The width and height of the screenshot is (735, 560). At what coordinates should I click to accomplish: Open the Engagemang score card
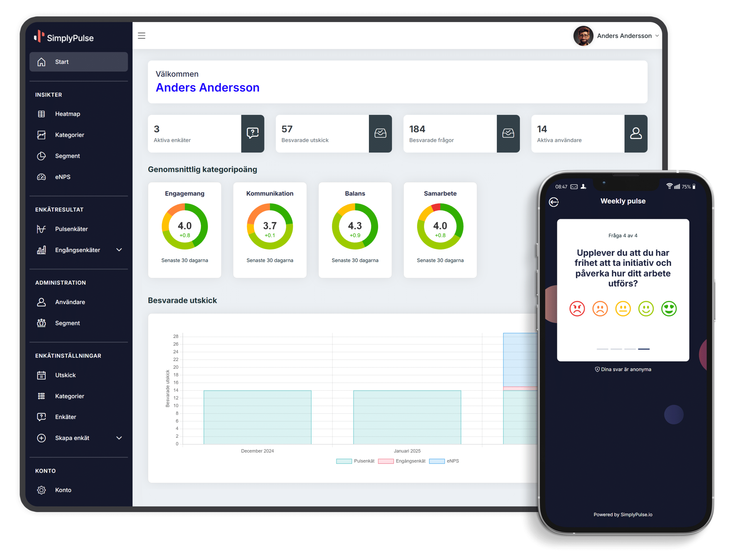(185, 230)
